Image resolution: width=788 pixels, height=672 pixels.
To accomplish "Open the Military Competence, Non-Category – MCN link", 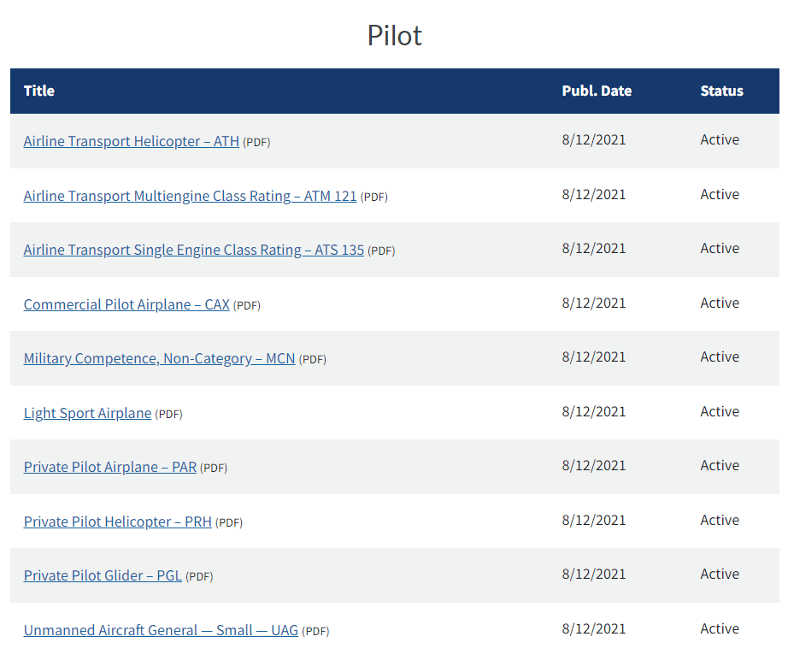I will tap(159, 358).
